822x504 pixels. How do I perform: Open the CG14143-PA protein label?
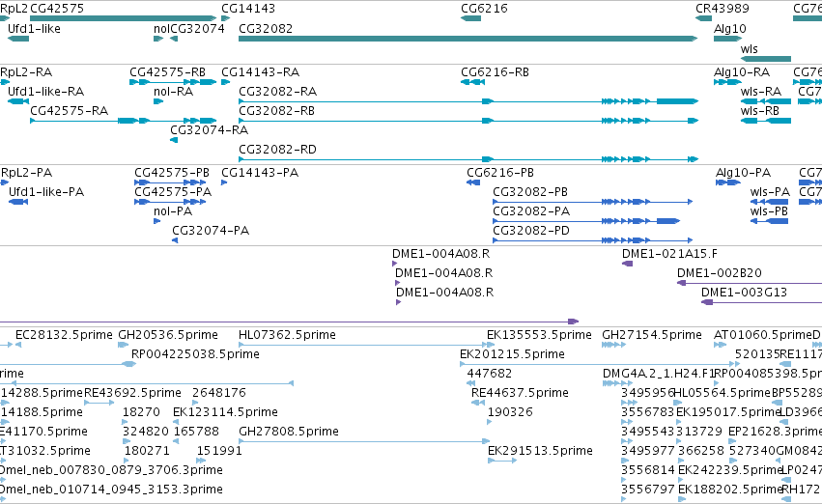tap(260, 173)
